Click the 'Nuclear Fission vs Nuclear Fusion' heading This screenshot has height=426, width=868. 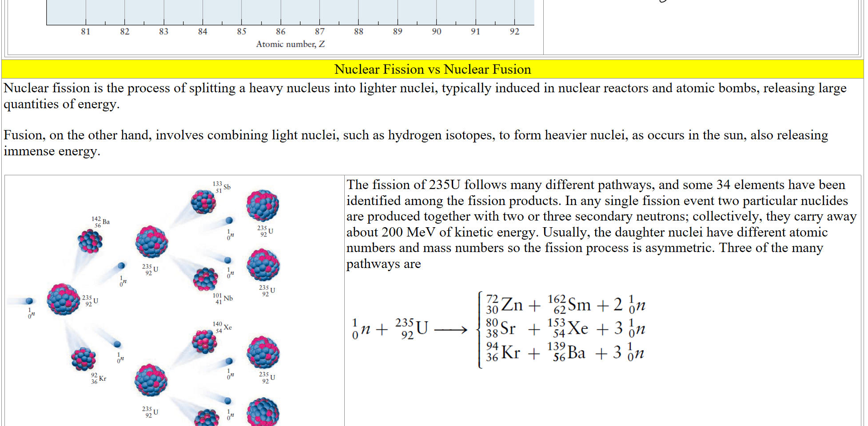tap(433, 69)
